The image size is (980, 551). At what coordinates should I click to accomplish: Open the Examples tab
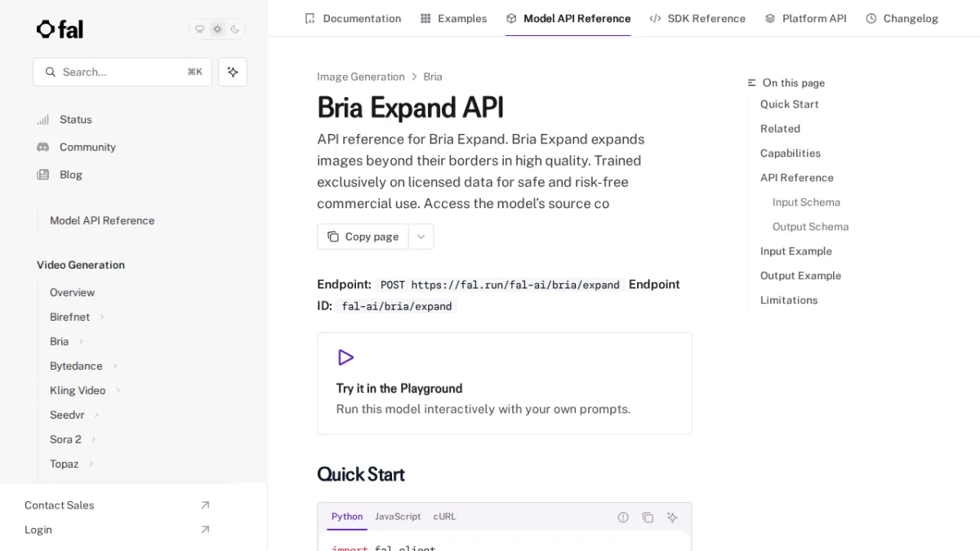453,18
